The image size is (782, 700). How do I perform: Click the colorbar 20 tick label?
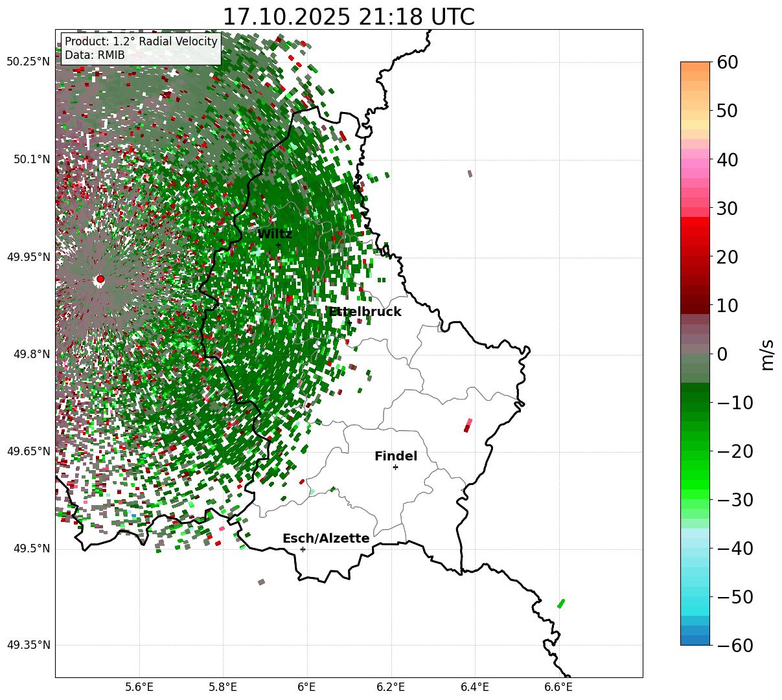(728, 257)
